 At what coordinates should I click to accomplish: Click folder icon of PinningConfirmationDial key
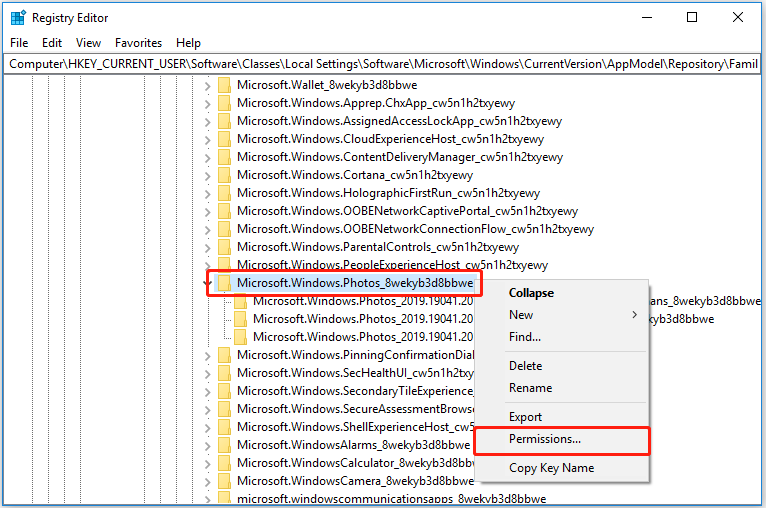click(x=224, y=355)
